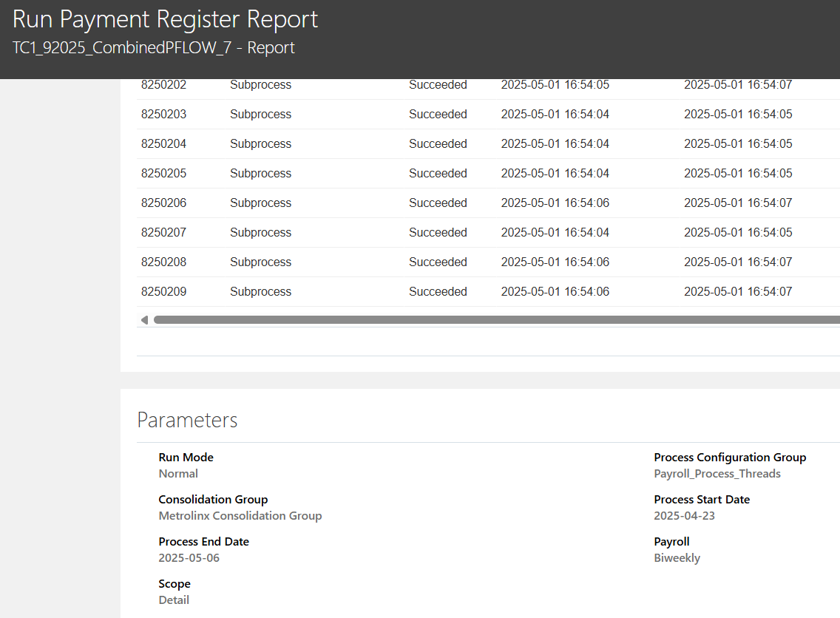Click Subprocess in row 8250203

click(261, 114)
